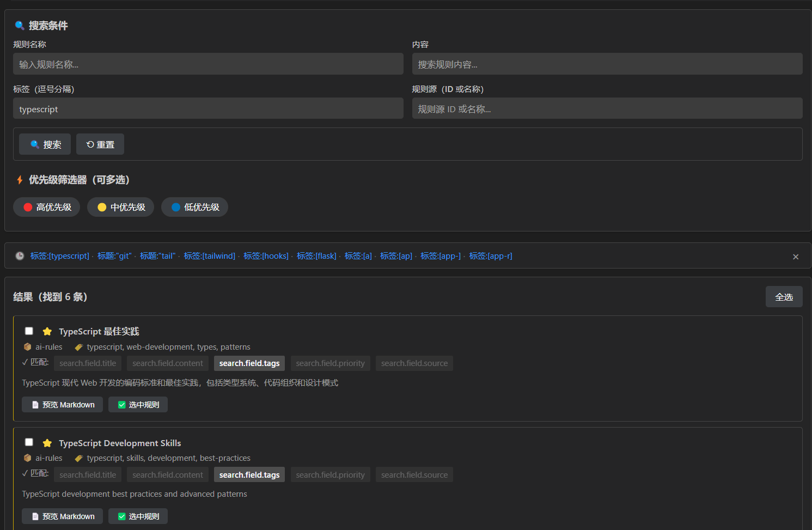This screenshot has height=530, width=812.
Task: Click the magnifier icon in 搜索条件 heading
Action: (x=20, y=26)
